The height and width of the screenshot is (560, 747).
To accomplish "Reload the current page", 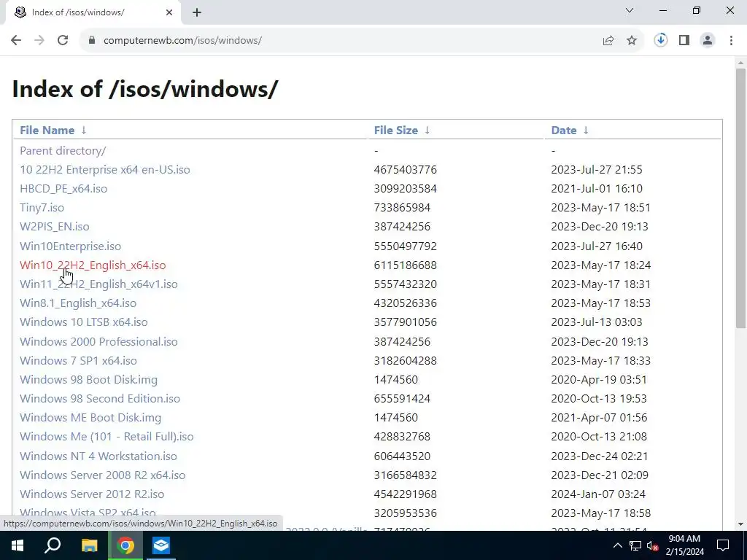I will (63, 41).
